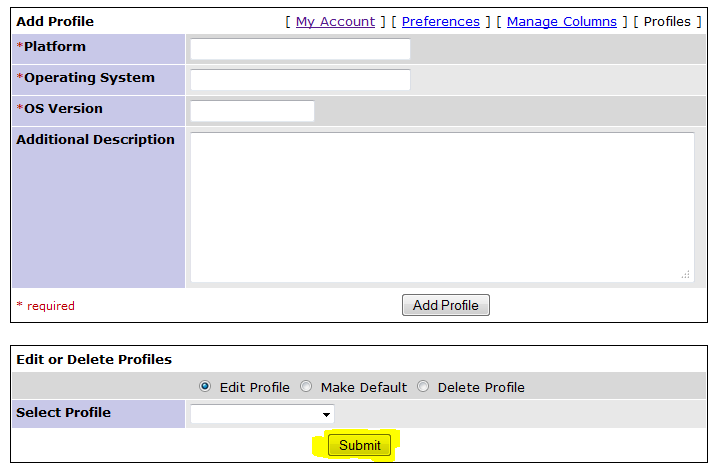Select the Edit Profile radio button
This screenshot has height=474, width=711.
click(x=205, y=387)
